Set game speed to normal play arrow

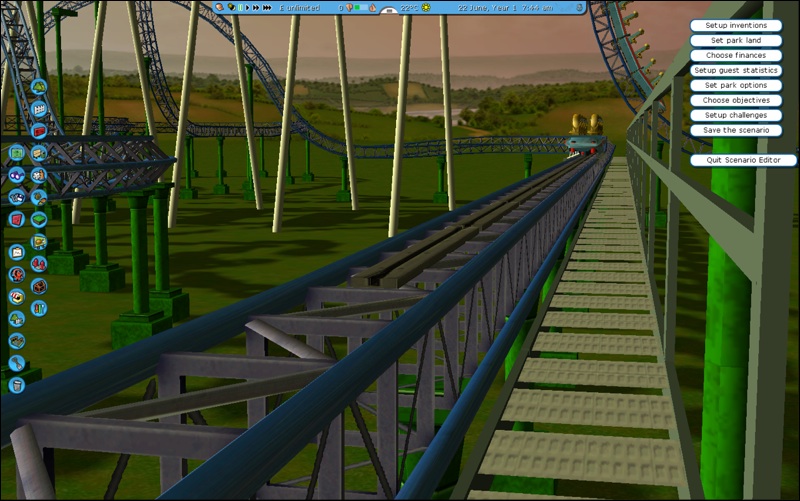click(x=247, y=8)
